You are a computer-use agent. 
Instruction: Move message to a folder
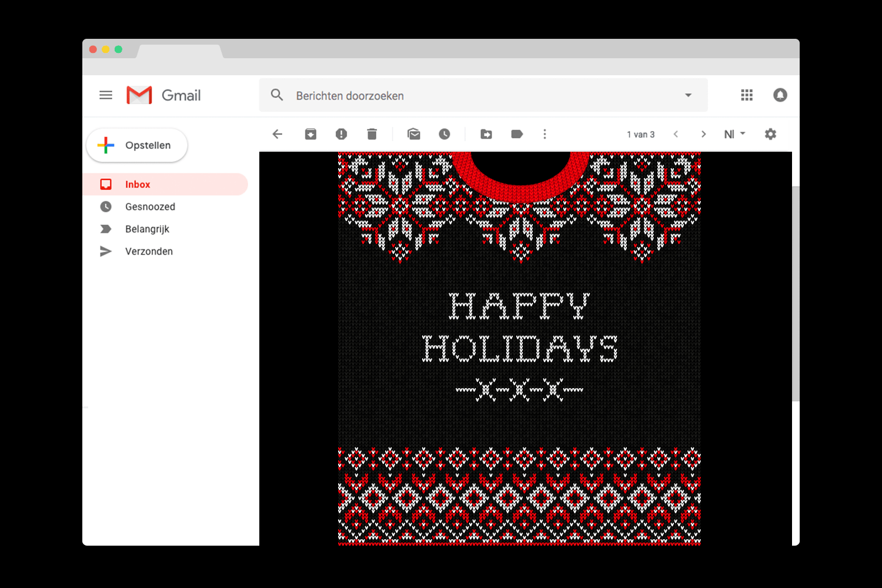tap(486, 134)
